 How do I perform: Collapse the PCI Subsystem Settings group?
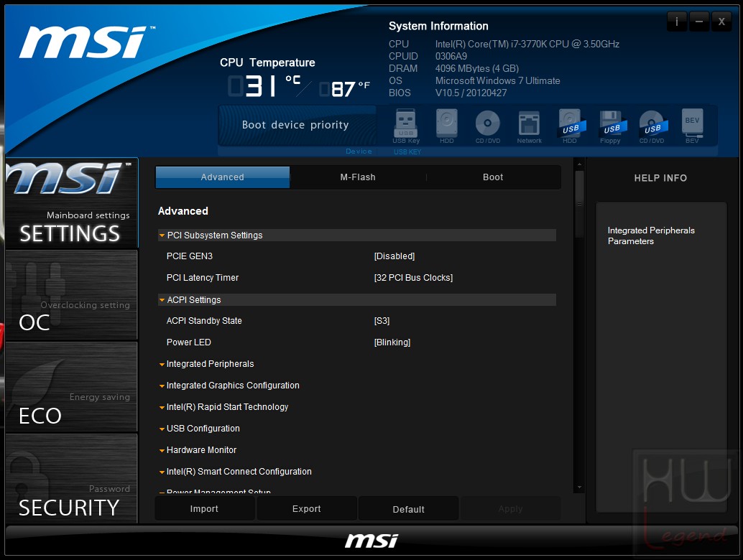point(357,235)
